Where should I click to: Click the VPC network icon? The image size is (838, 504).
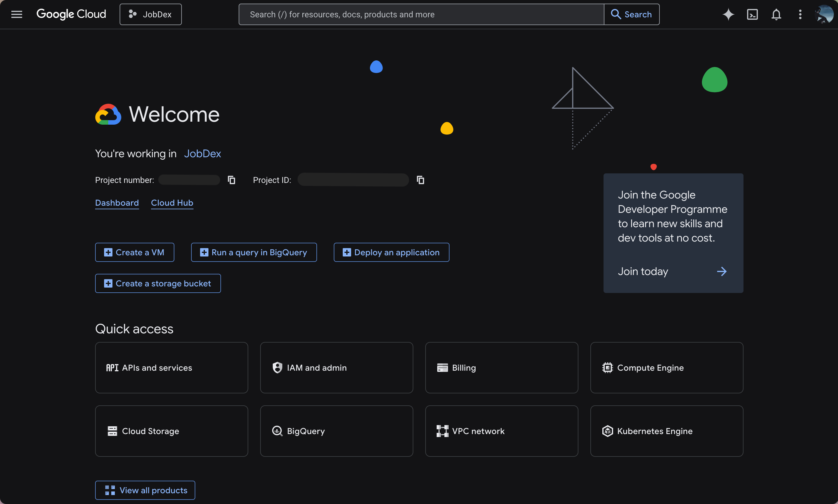[442, 431]
